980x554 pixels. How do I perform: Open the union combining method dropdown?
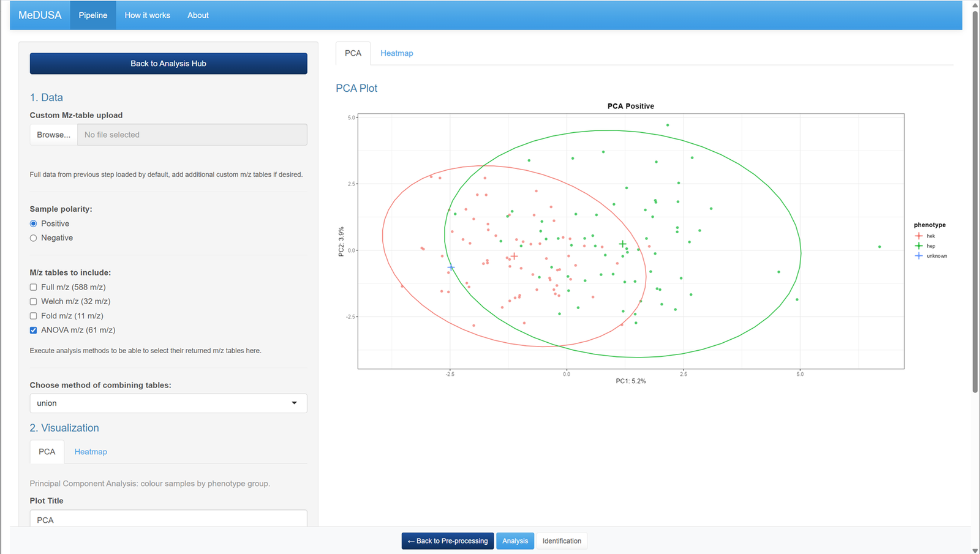pyautogui.click(x=168, y=403)
